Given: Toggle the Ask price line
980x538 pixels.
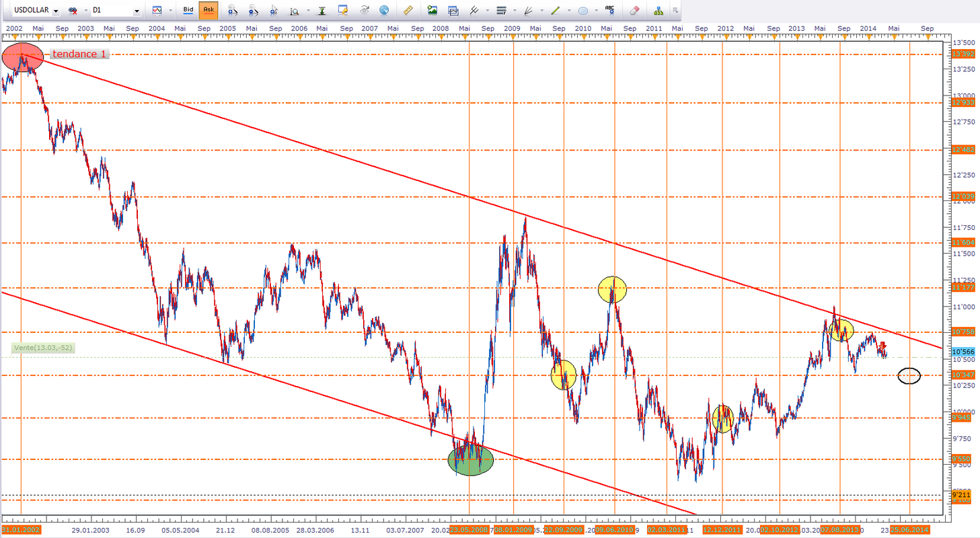Looking at the screenshot, I should tap(209, 10).
